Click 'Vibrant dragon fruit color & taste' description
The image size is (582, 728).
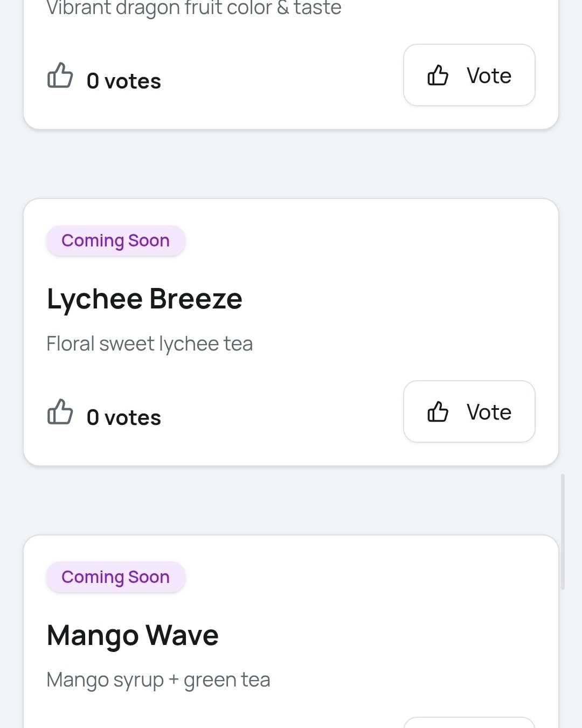coord(193,9)
